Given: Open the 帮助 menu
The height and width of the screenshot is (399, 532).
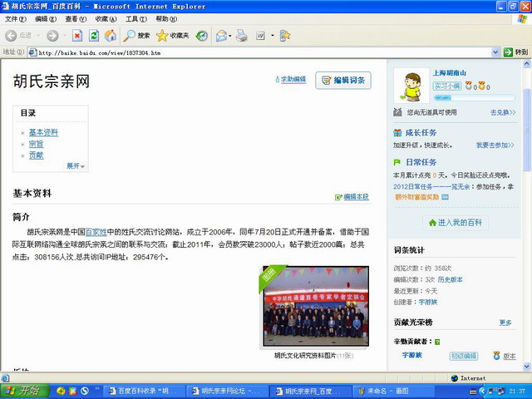Looking at the screenshot, I should pyautogui.click(x=166, y=19).
